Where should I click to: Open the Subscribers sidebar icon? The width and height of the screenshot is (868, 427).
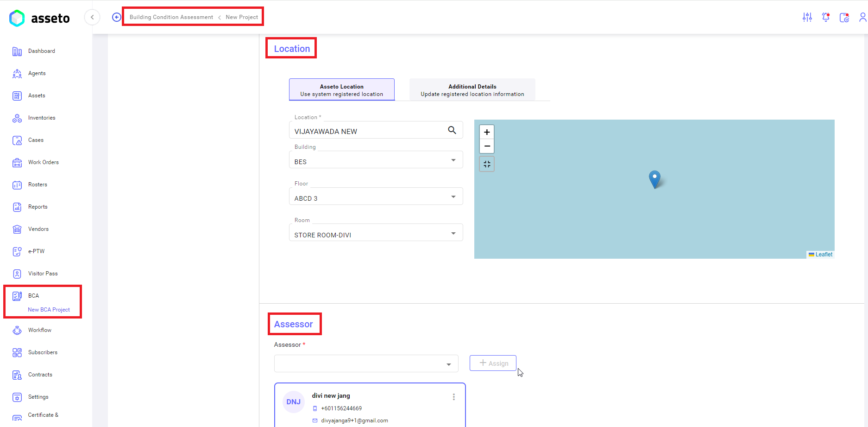(17, 353)
